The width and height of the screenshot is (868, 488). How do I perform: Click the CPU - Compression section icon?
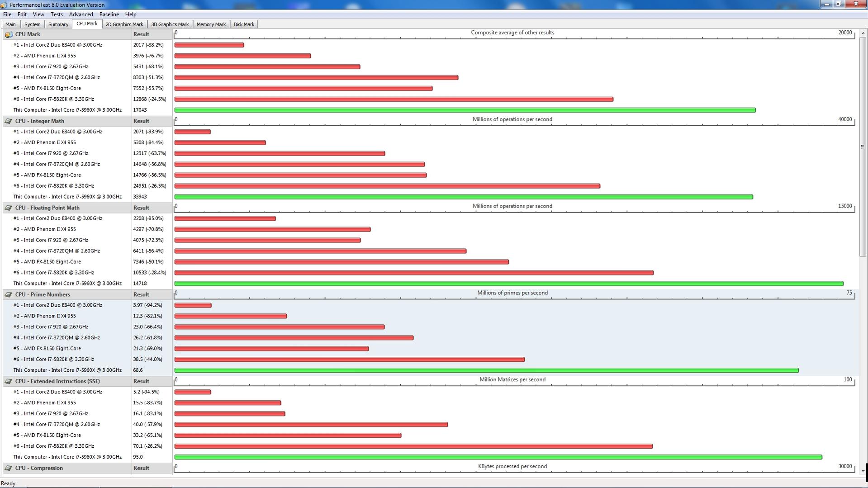click(x=9, y=469)
